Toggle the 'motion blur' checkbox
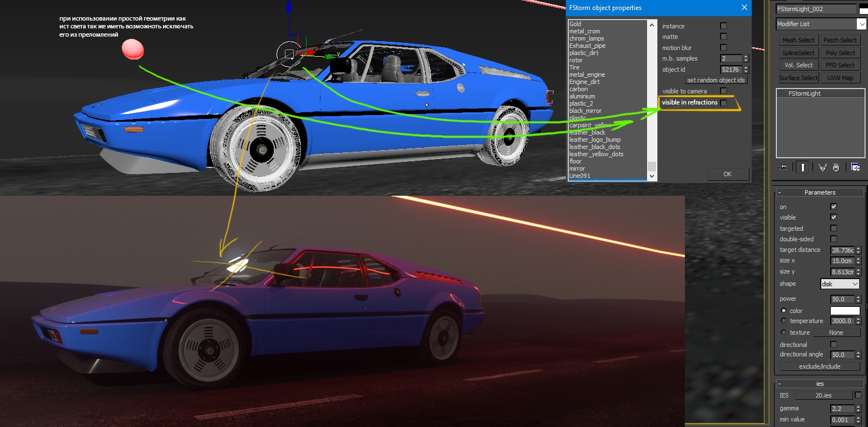868x427 pixels. point(723,48)
